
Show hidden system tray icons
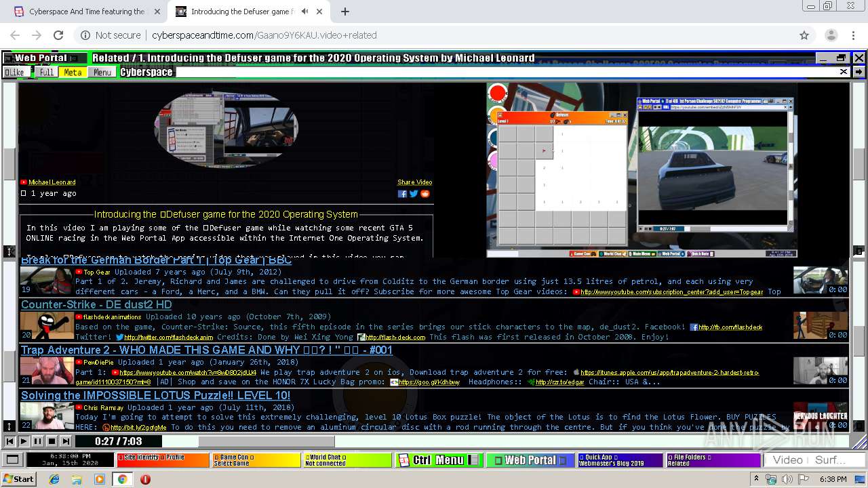click(x=756, y=479)
